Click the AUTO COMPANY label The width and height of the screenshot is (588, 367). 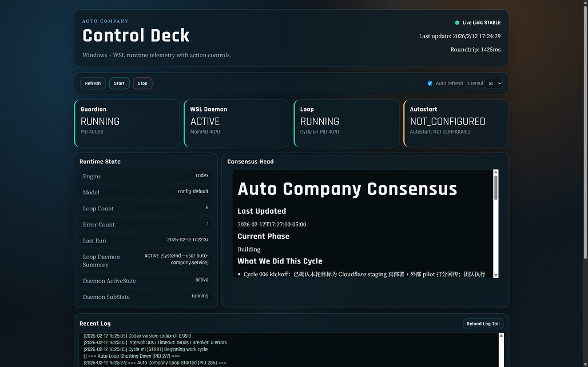(105, 21)
